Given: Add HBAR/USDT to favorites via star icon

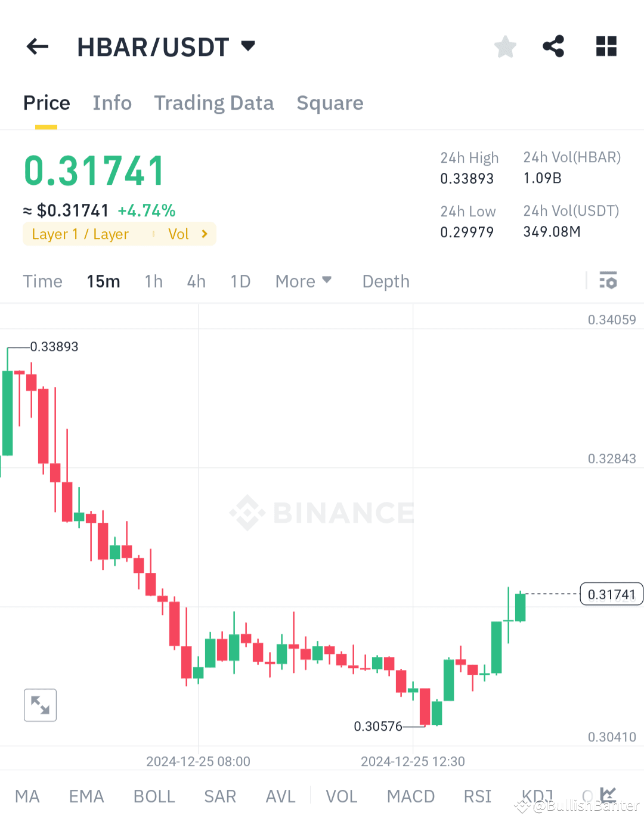Looking at the screenshot, I should click(505, 46).
